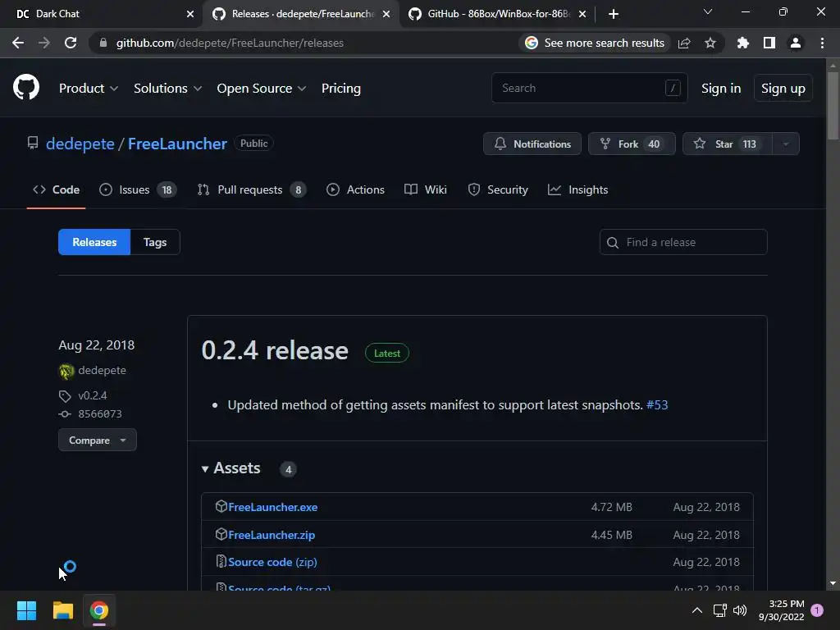840x630 pixels.
Task: Click the lock icon in the address bar
Action: pyautogui.click(x=103, y=43)
